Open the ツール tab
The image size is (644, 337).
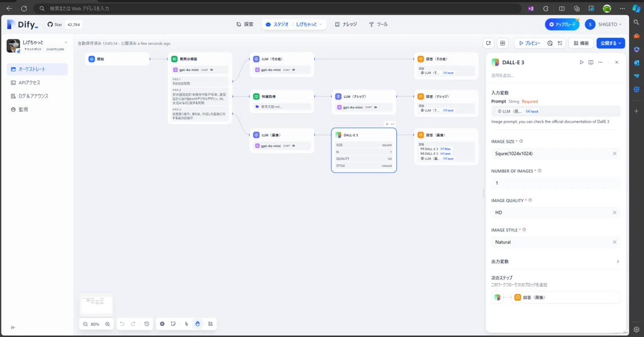tap(378, 24)
